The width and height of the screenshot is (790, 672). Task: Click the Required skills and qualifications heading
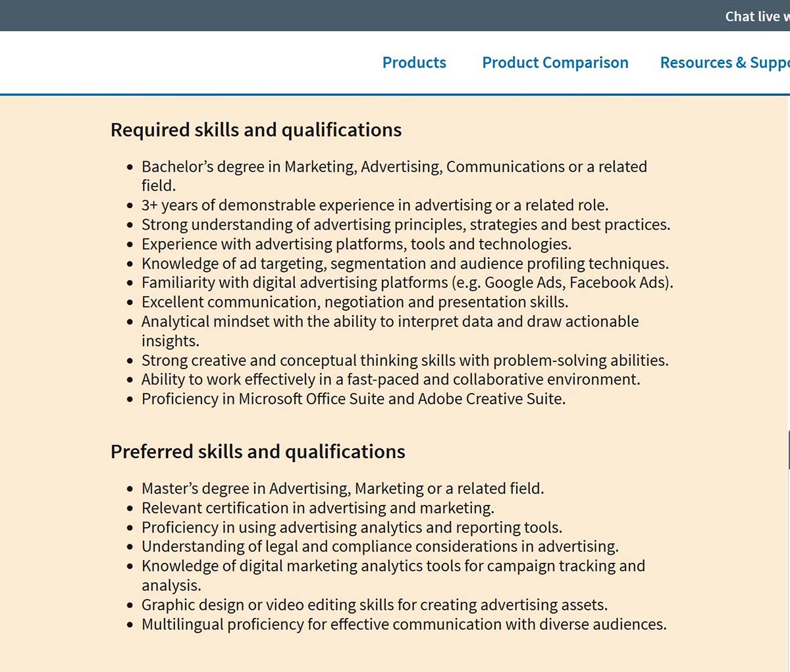(x=256, y=130)
